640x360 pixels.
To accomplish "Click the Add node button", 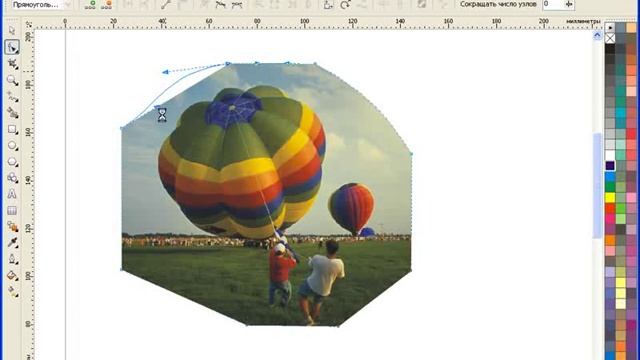I will point(90,4).
